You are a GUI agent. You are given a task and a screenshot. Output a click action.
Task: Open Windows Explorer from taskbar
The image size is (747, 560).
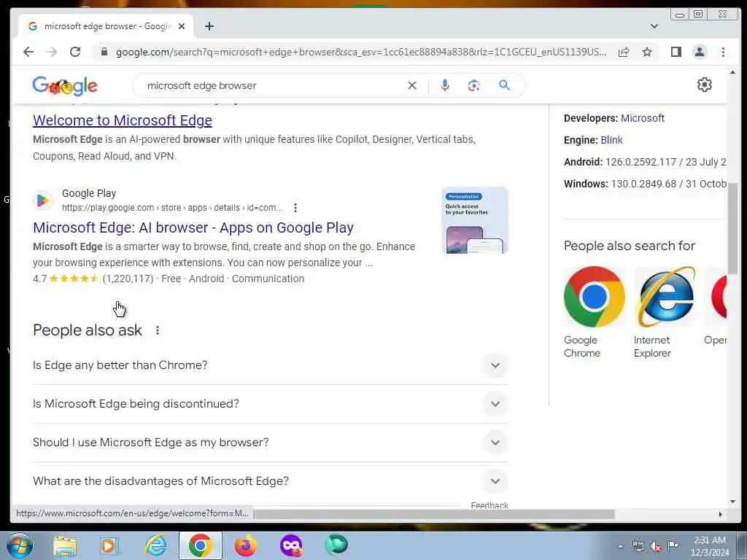point(65,545)
